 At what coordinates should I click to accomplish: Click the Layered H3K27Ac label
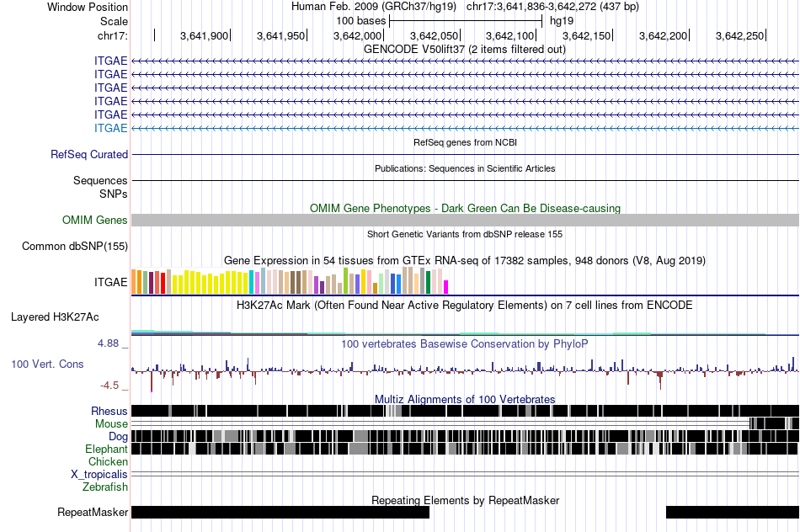click(x=55, y=317)
